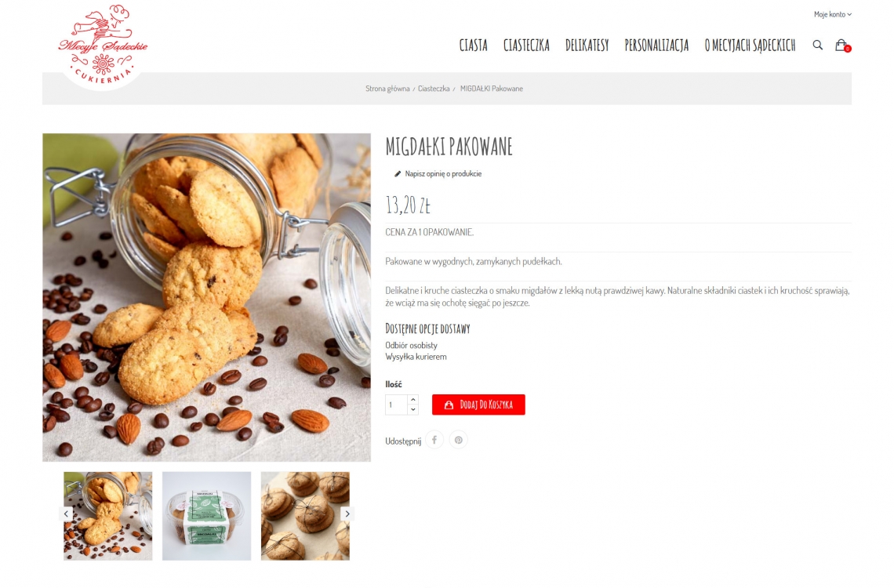Show previous thumbnail with left arrow

[x=66, y=514]
